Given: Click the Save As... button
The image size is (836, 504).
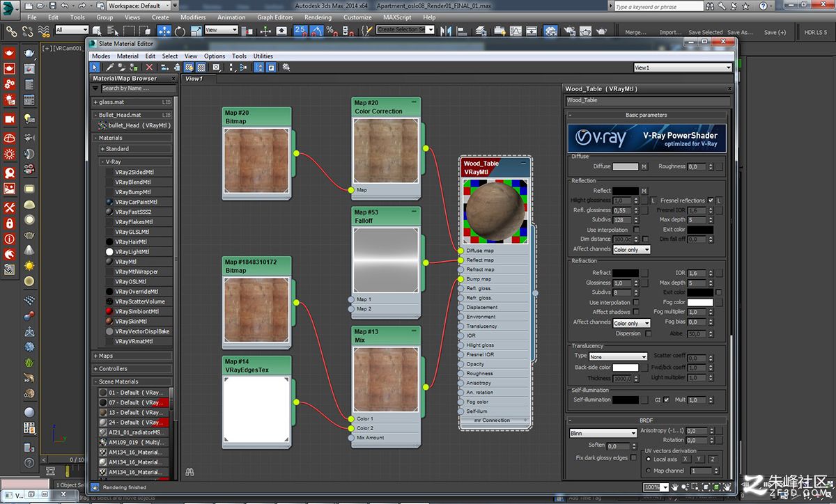Looking at the screenshot, I should tap(741, 32).
